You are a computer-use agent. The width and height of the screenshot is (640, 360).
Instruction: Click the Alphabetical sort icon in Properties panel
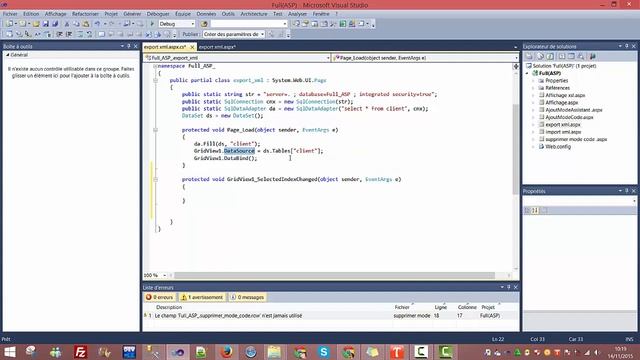pyautogui.click(x=535, y=210)
